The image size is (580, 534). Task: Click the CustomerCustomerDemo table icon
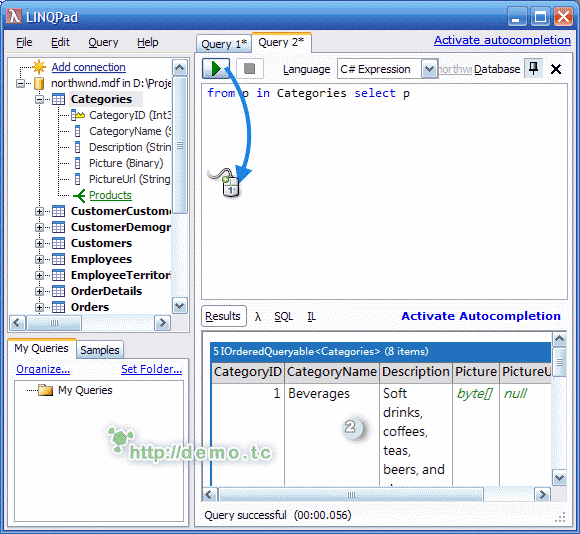[x=58, y=211]
